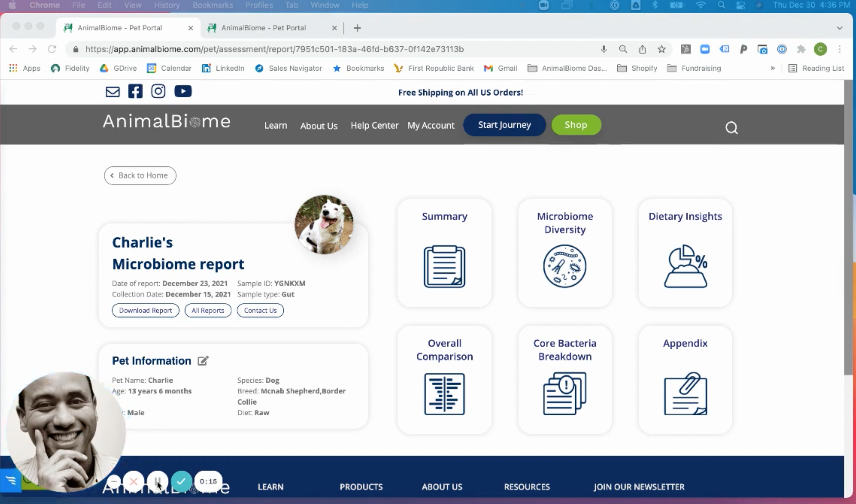Screen dimensions: 856x504
Task: Open the Summary report card
Action: click(x=444, y=253)
